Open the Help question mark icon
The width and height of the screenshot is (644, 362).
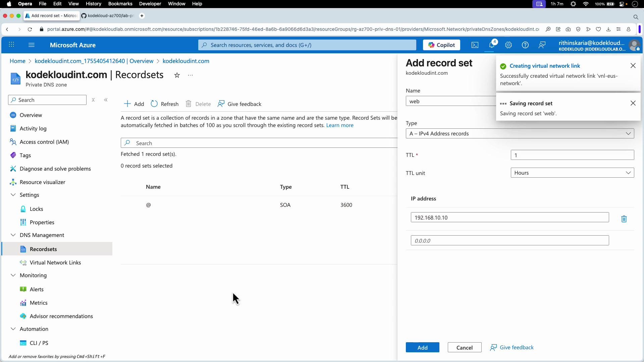(525, 45)
